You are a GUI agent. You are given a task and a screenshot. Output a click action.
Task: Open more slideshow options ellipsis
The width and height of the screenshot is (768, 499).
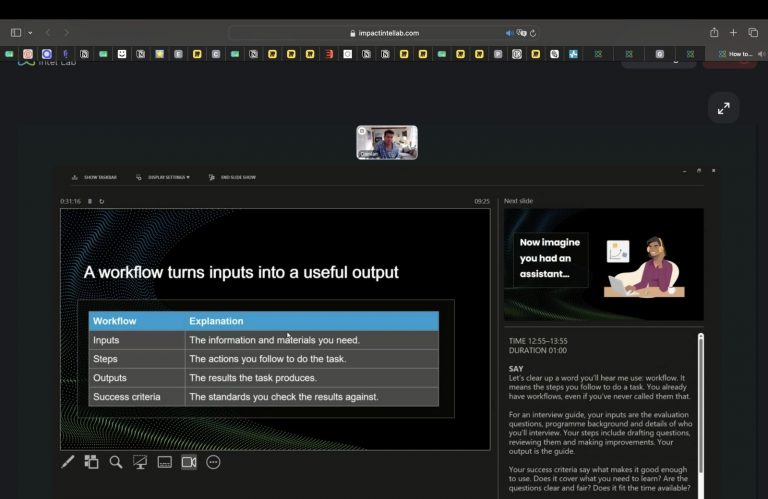tap(213, 462)
